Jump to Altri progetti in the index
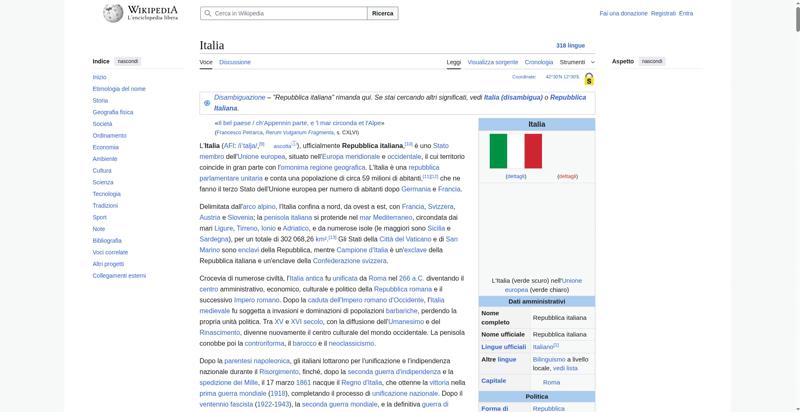Viewport: 800px width, 412px height. point(108,264)
